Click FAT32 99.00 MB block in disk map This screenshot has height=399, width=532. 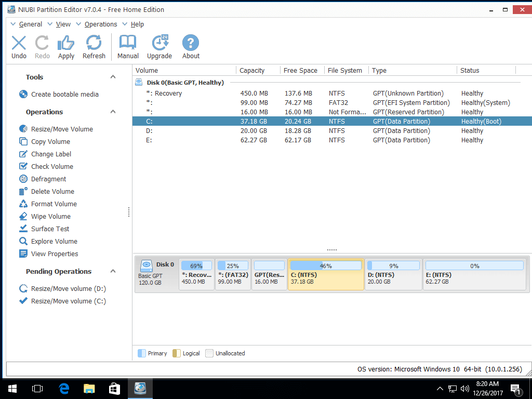click(233, 274)
